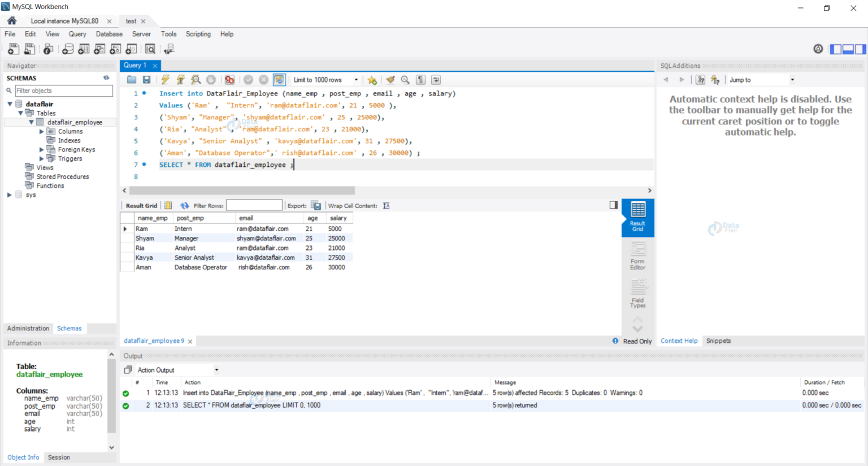Toggle word wrap in SQL editor

click(436, 80)
